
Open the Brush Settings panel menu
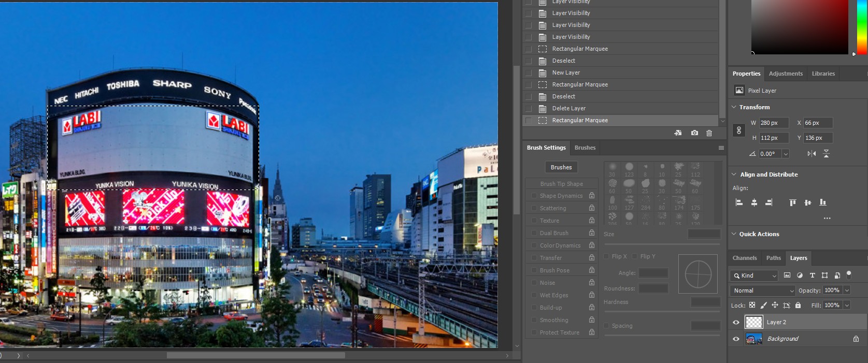pyautogui.click(x=721, y=148)
